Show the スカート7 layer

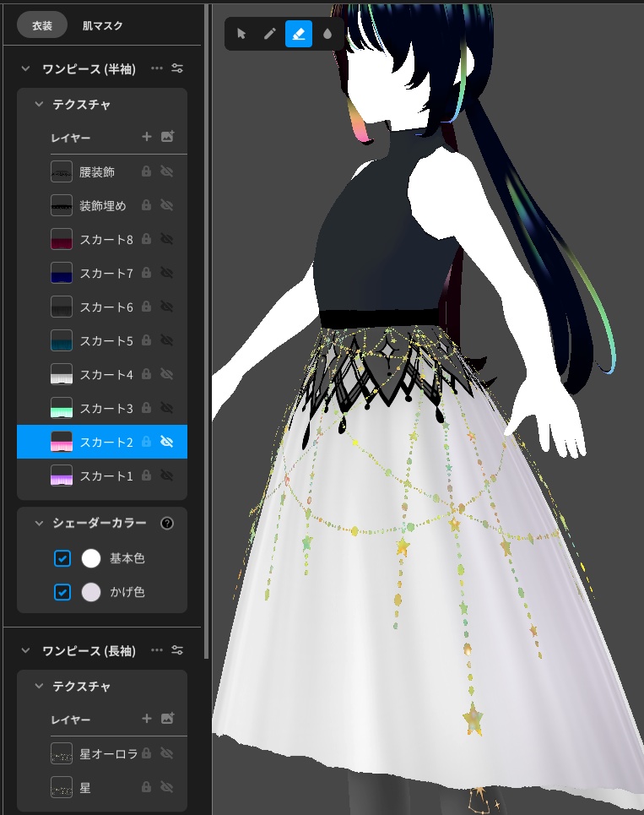[x=167, y=273]
